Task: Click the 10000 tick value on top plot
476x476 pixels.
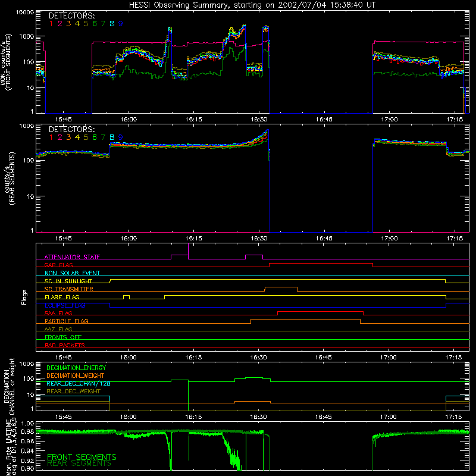Action: 25,12
